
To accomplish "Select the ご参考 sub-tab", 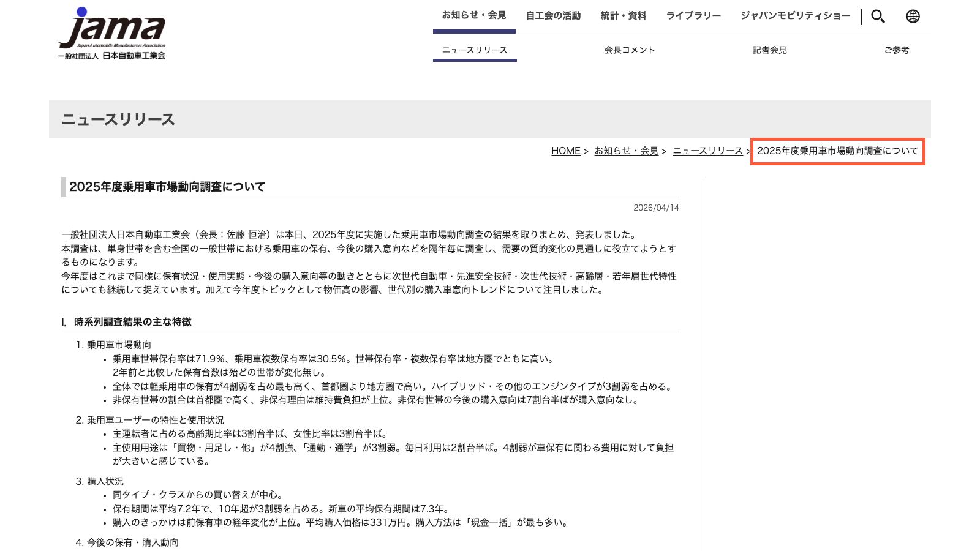I will click(897, 50).
